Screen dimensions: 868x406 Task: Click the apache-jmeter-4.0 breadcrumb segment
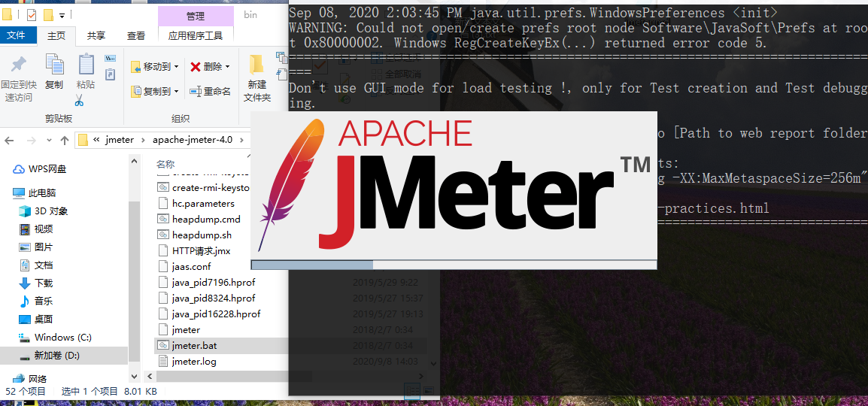tap(193, 140)
